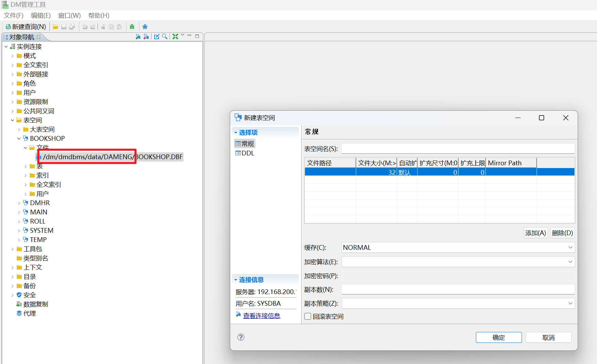Viewport: 597px width, 364px height.
Task: Click the open folder toolbar icon
Action: pos(55,27)
